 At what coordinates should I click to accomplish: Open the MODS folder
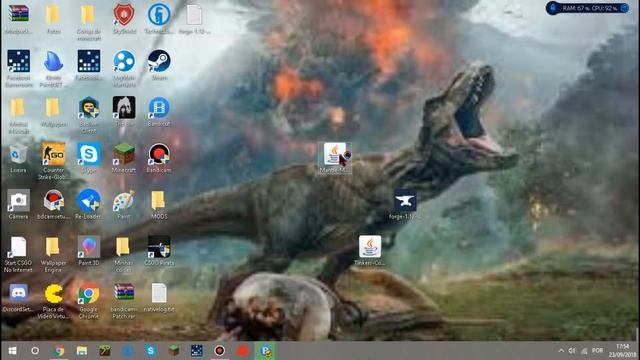[159, 201]
